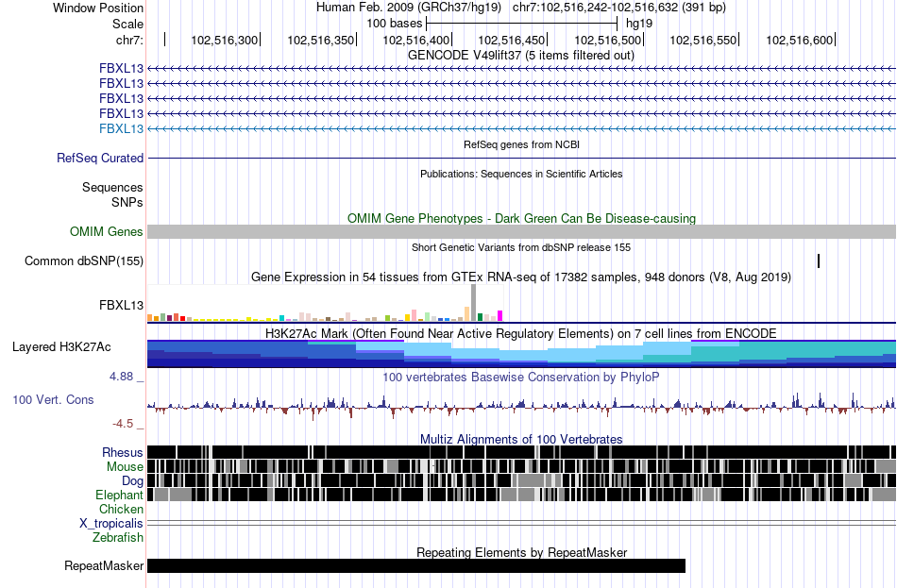
Task: Click the RefSeq Curated intron line
Action: [x=521, y=158]
